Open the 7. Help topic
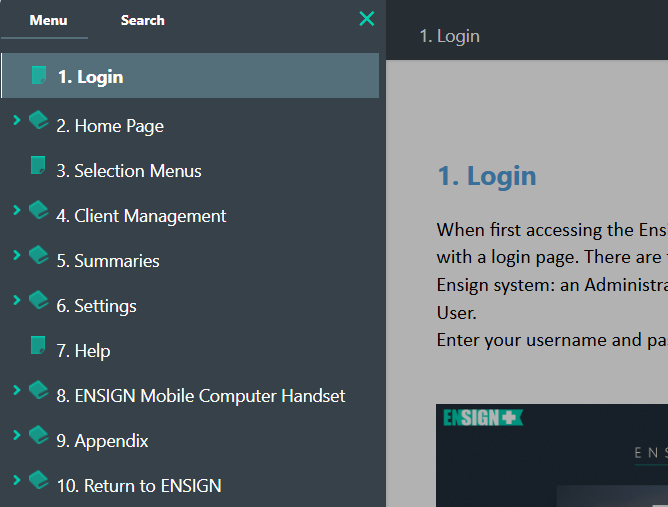The image size is (668, 507). click(x=92, y=351)
